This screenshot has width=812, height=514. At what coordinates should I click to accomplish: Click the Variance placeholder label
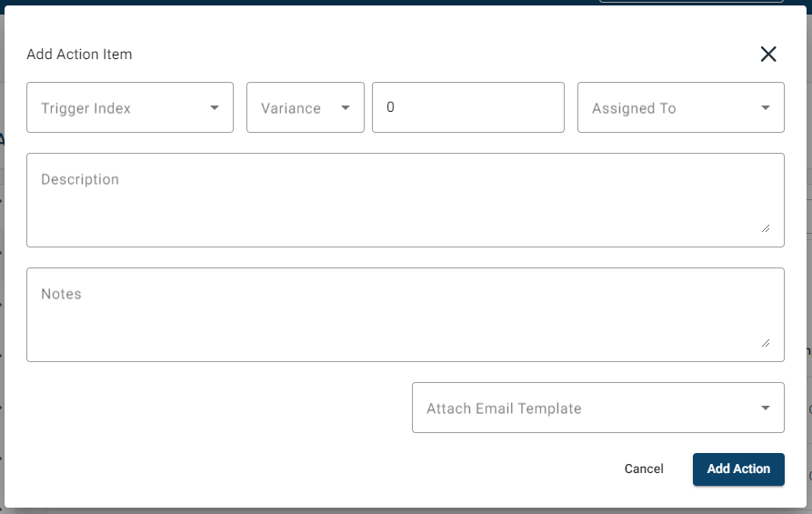point(291,108)
